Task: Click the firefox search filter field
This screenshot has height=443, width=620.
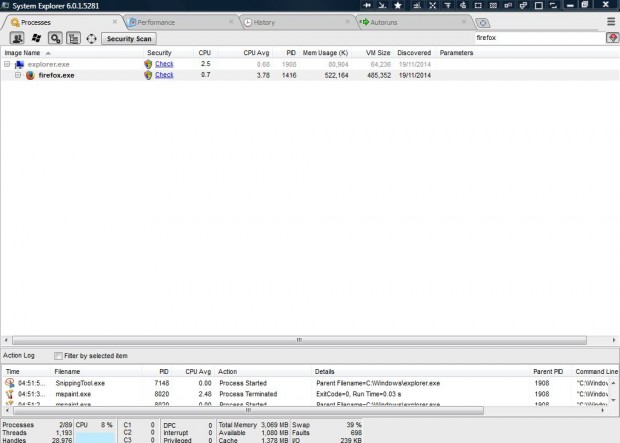Action: pos(539,38)
